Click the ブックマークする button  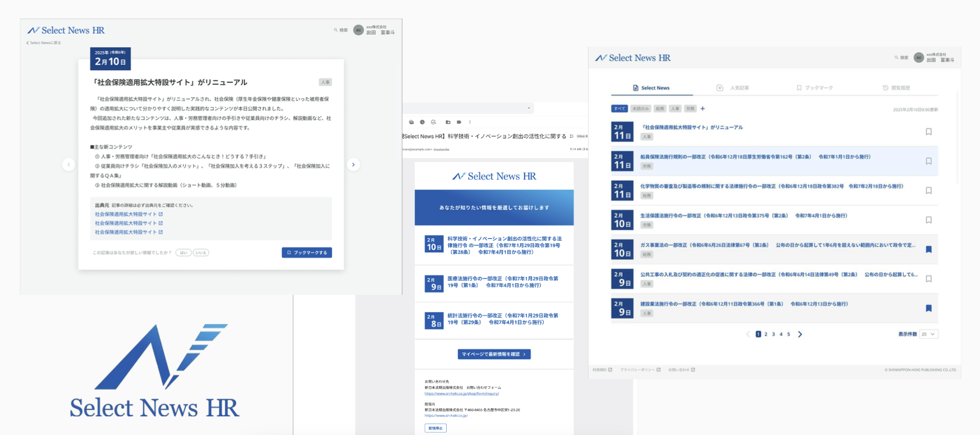pos(307,252)
